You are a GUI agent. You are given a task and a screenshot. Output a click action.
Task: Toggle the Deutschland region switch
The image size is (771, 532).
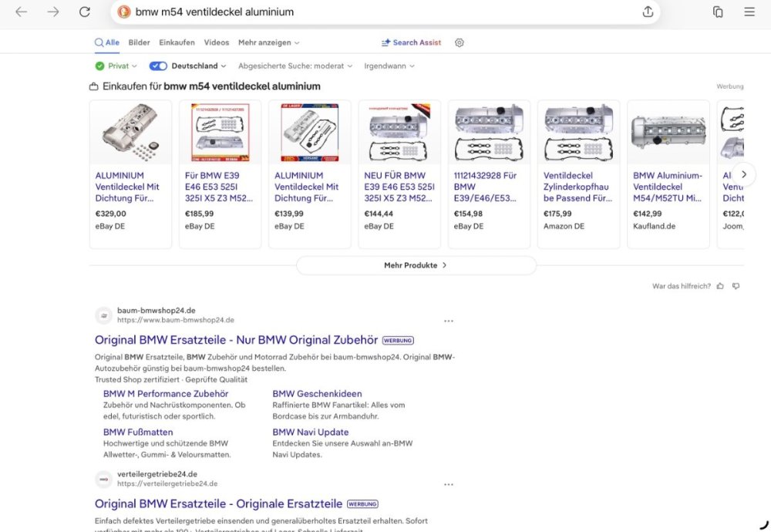pos(158,66)
